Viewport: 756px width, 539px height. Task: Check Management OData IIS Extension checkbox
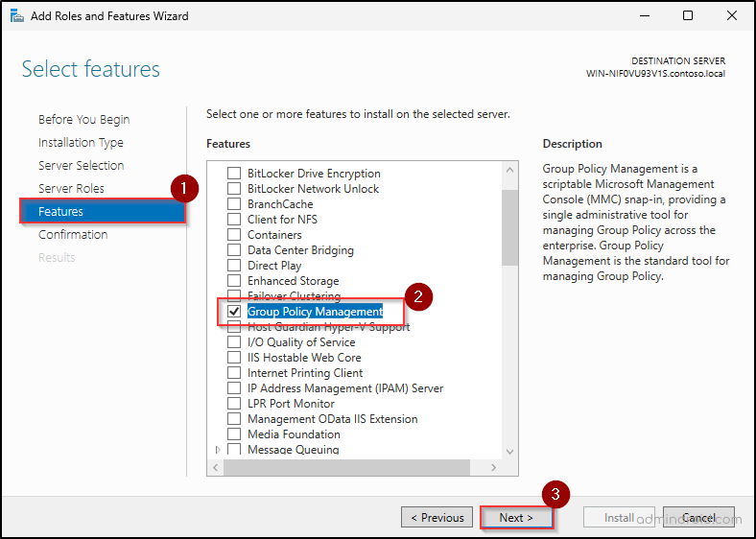coord(234,419)
